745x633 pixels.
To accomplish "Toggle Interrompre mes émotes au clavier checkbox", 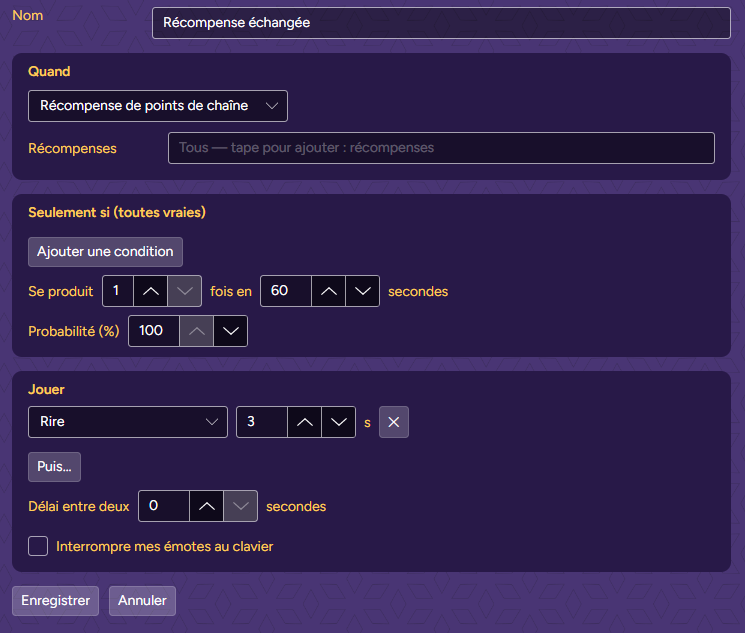I will click(38, 546).
